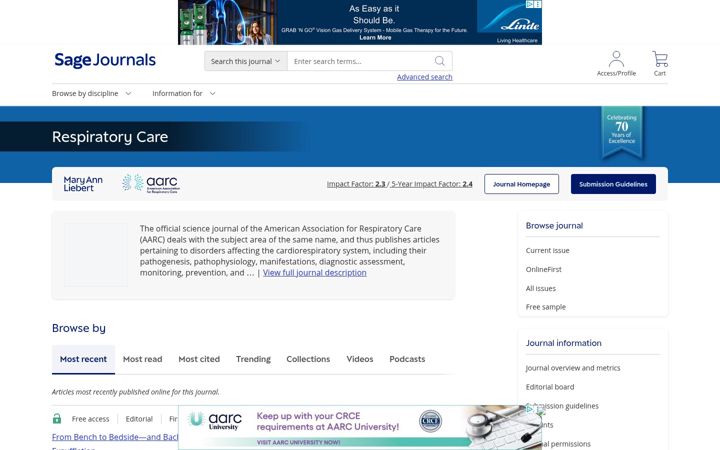
Task: Open the Advanced search link
Action: [x=424, y=77]
